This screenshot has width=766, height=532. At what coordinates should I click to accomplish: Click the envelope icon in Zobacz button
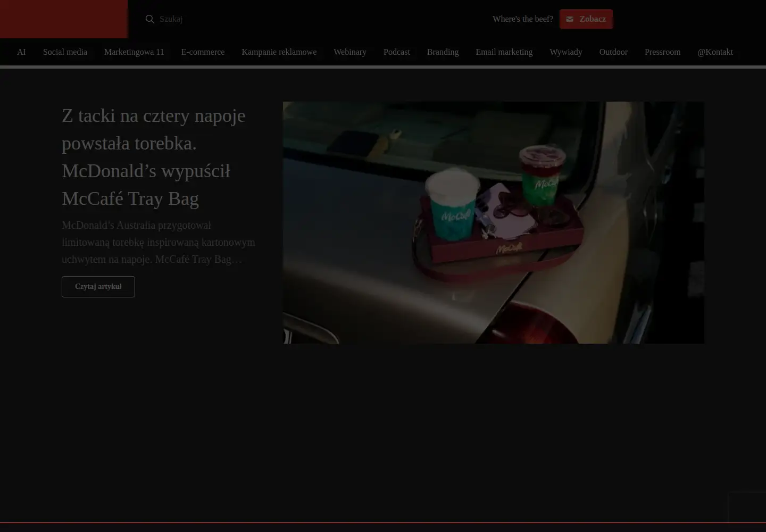click(570, 19)
